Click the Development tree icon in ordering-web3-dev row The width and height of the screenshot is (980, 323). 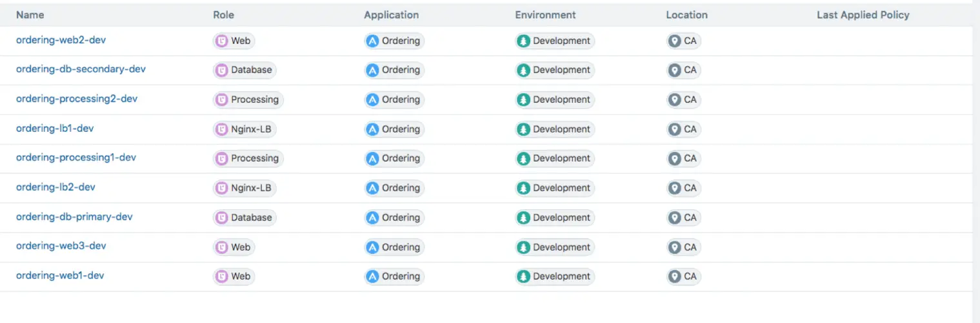click(x=523, y=247)
